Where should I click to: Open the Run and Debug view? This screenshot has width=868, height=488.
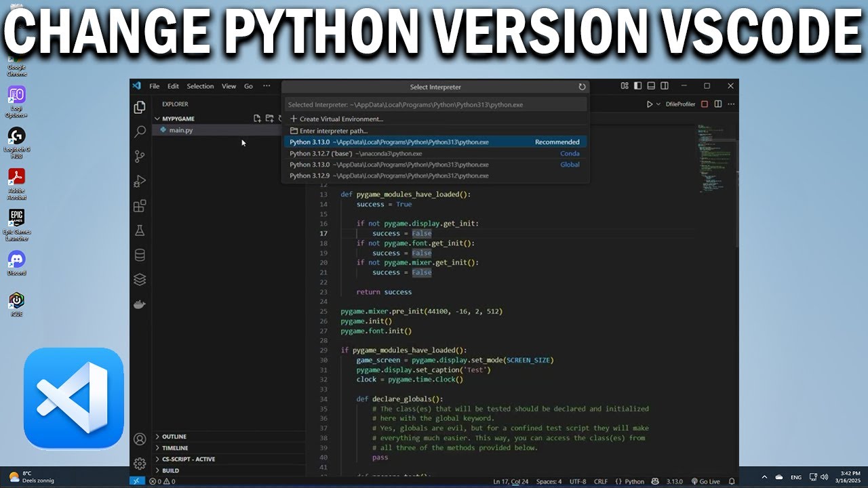click(x=140, y=181)
